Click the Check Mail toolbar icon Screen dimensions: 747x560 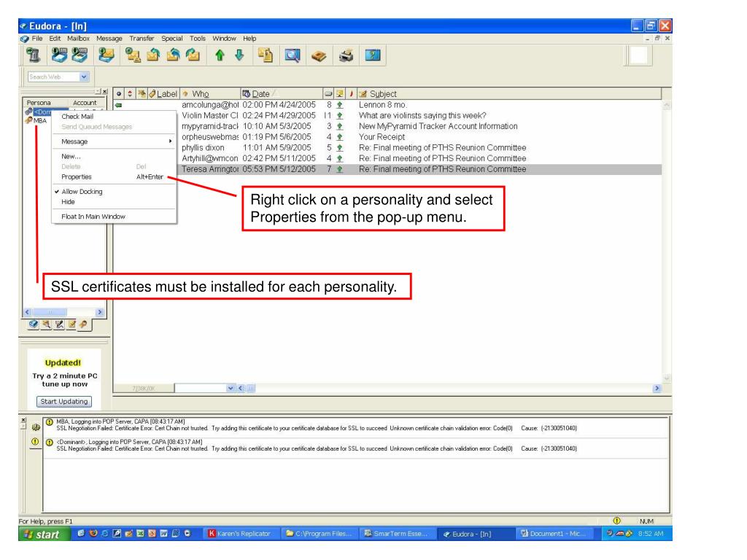[107, 55]
